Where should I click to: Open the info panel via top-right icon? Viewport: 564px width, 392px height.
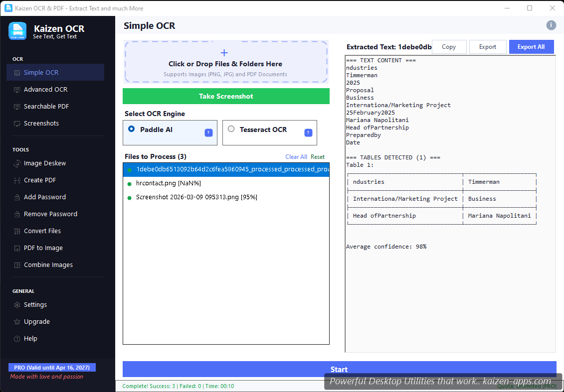tap(551, 25)
